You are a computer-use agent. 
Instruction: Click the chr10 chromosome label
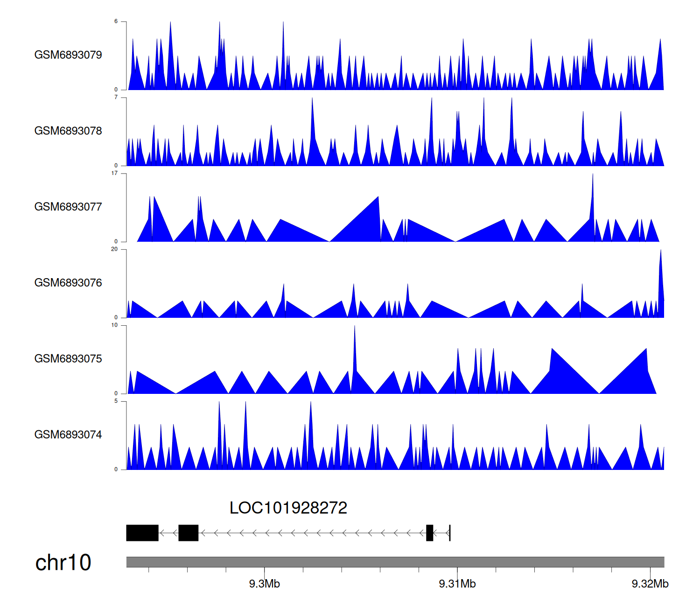pos(63,563)
